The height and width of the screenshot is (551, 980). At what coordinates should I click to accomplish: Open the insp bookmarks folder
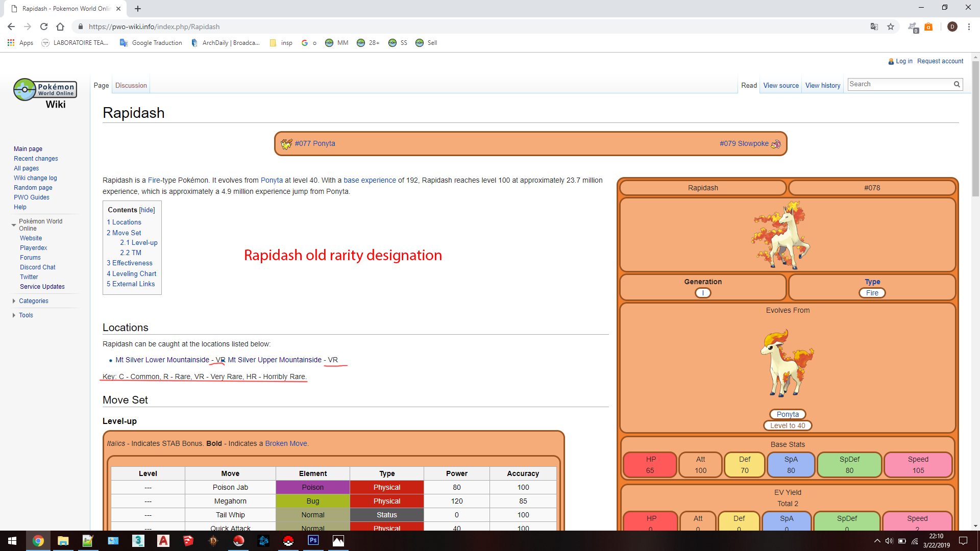click(x=281, y=43)
